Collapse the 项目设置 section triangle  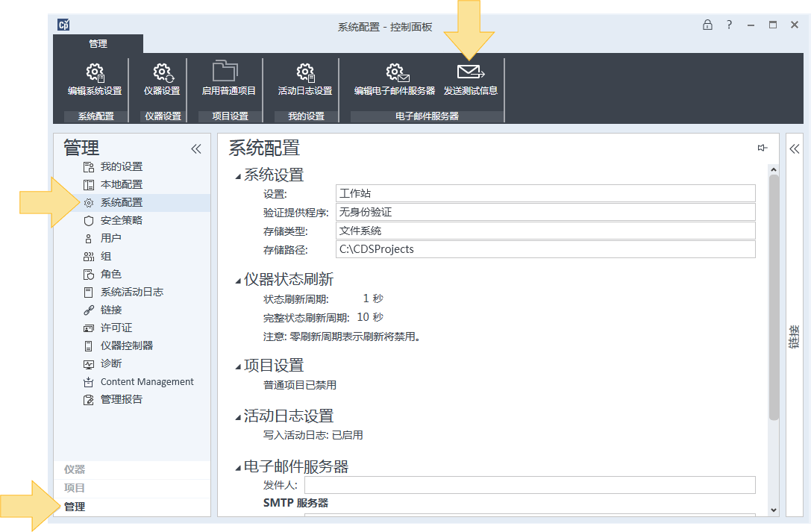coord(238,367)
